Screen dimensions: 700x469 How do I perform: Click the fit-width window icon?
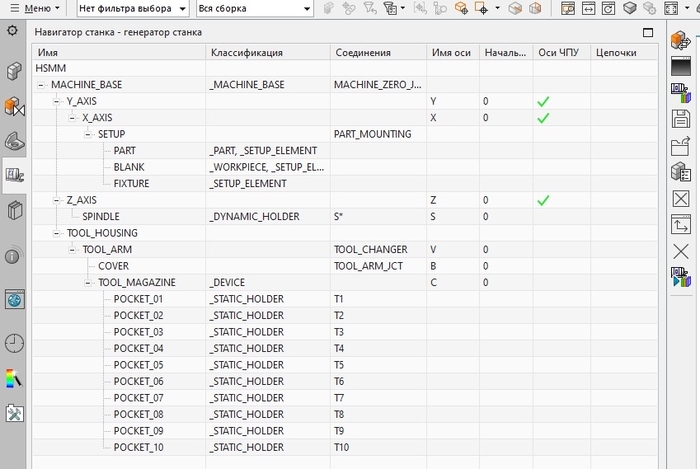pyautogui.click(x=588, y=8)
